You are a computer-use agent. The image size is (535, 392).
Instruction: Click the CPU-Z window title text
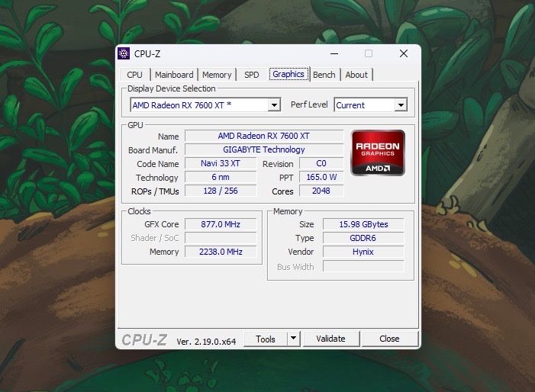pyautogui.click(x=147, y=54)
